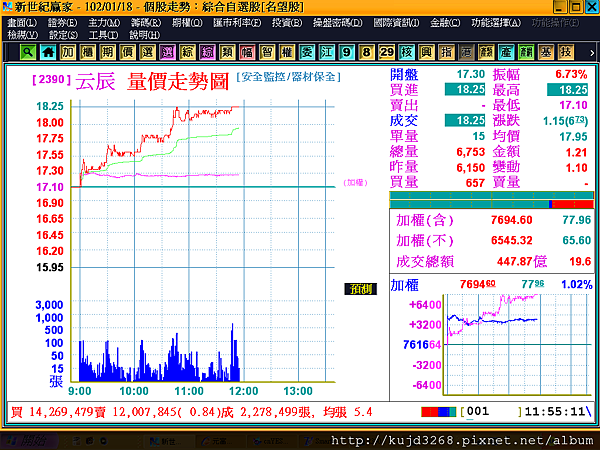Open the 證券(E) menu
Screen dimensions: 600x450
coord(62,23)
